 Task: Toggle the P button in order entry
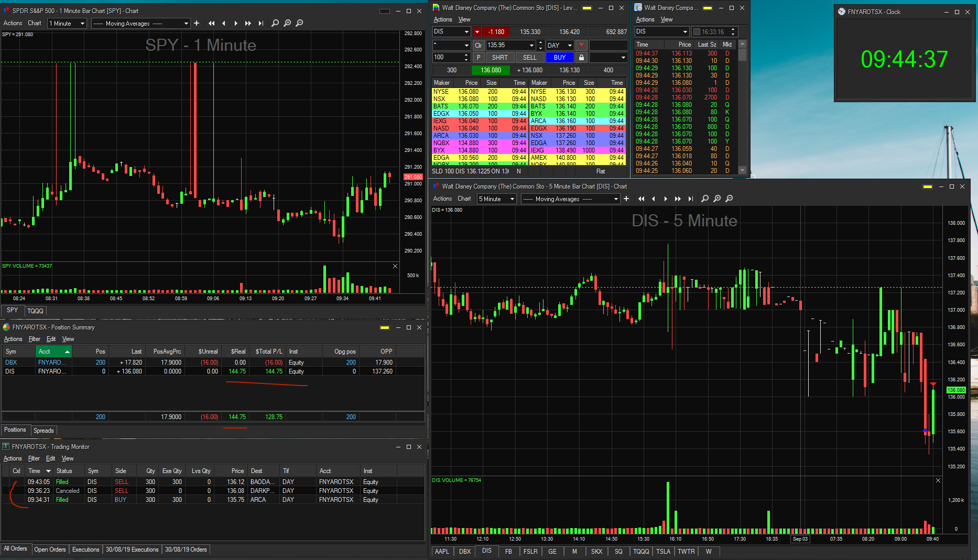pyautogui.click(x=479, y=58)
